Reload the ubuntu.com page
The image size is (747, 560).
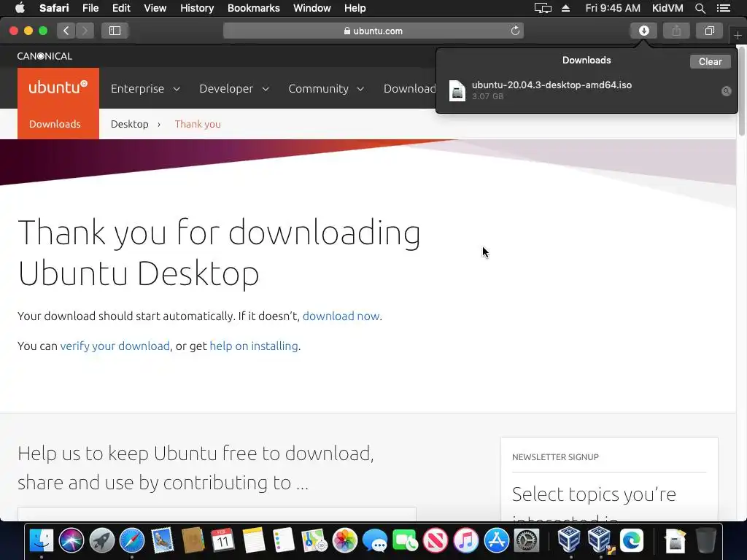pos(515,31)
